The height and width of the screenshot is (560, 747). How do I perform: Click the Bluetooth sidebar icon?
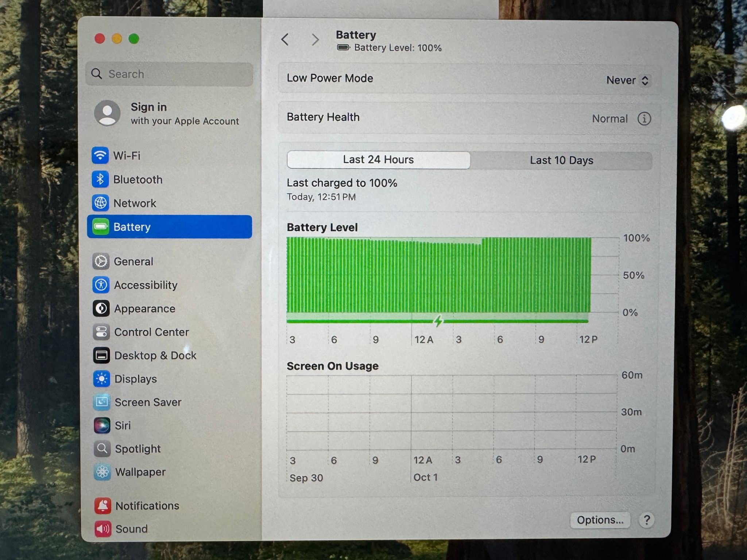point(100,179)
